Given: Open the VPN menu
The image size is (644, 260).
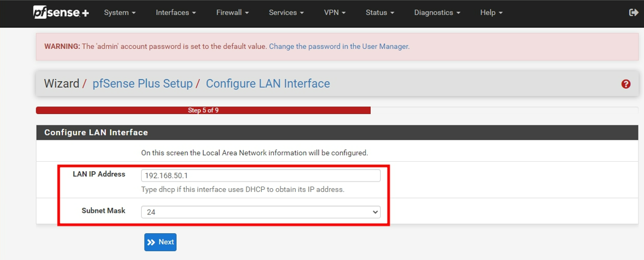Looking at the screenshot, I should click(x=335, y=13).
